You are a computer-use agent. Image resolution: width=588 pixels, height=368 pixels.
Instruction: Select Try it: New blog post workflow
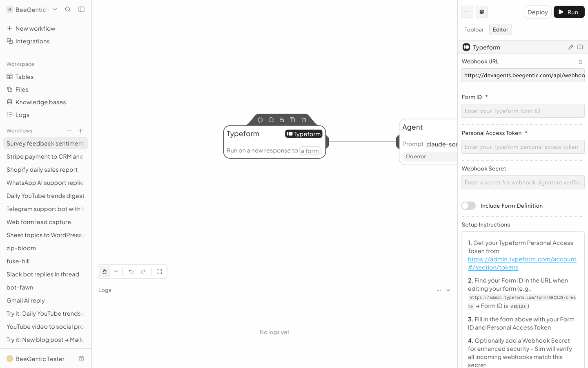point(46,340)
